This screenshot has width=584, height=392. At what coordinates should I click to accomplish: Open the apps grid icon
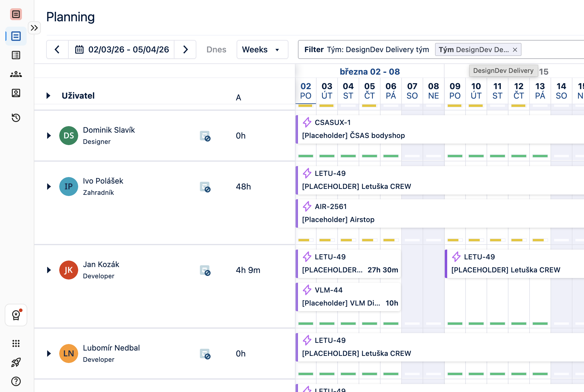(x=16, y=343)
